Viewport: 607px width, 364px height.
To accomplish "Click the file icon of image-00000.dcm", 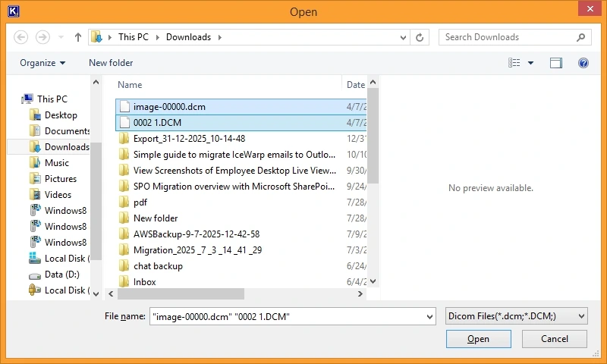I will [x=124, y=107].
